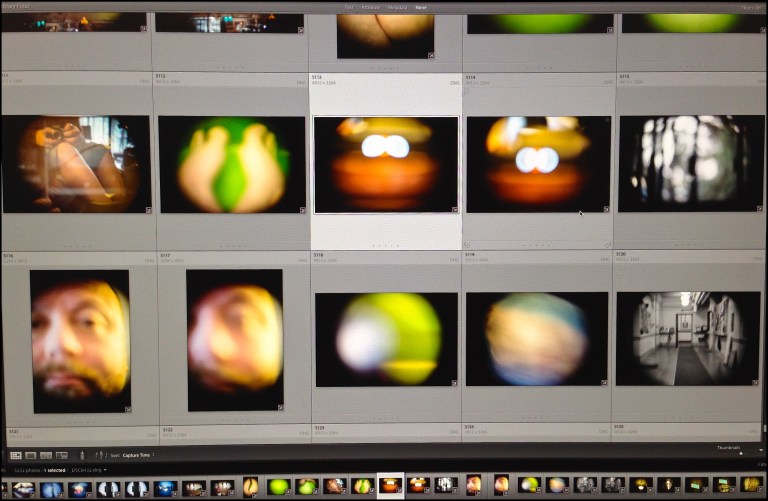Select the black-and-white hallway photo

pos(688,338)
